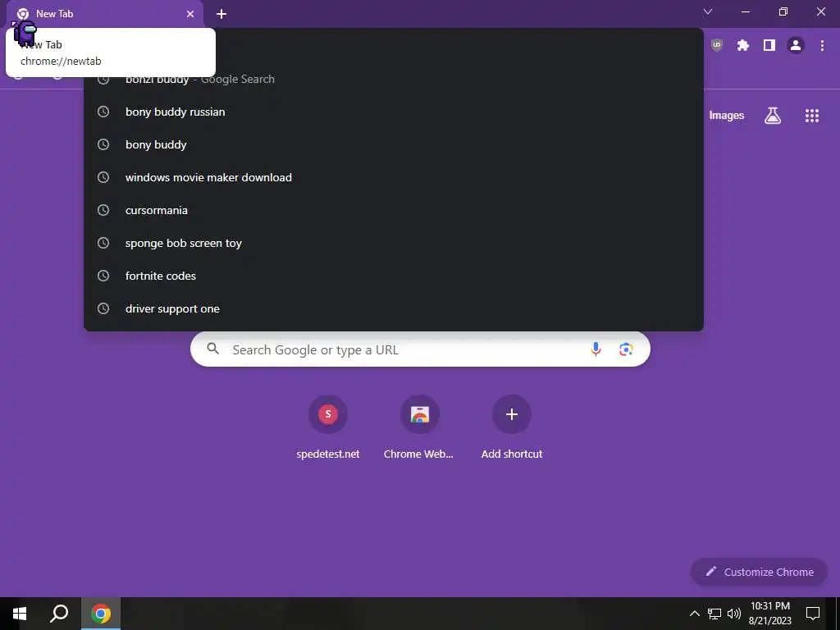Click the magnifier icon in search box
Viewport: 840px width, 630px height.
[212, 349]
